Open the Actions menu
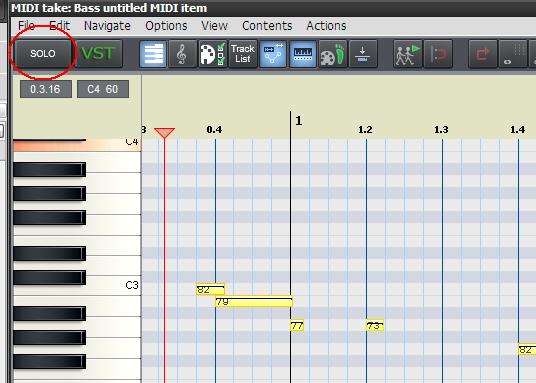 click(x=326, y=26)
